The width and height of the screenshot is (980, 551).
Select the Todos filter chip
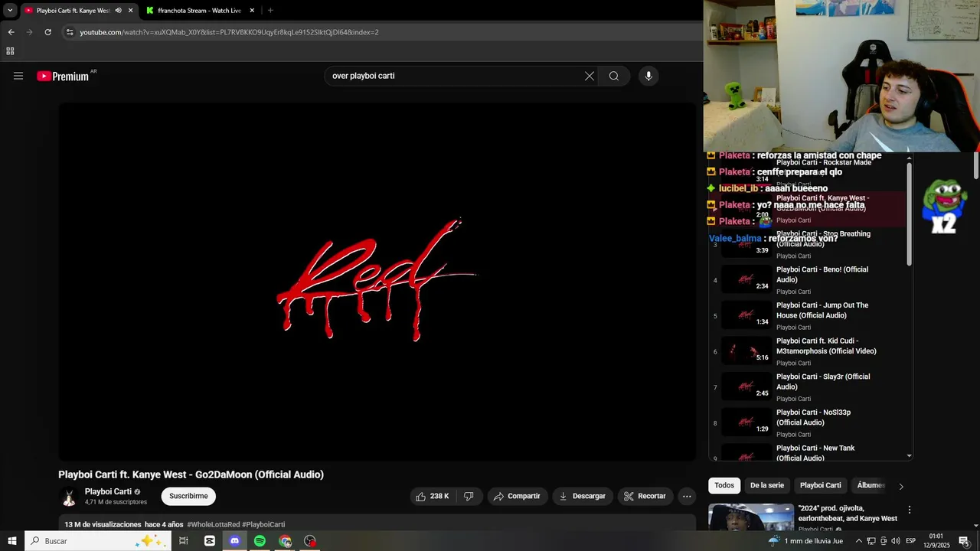click(x=724, y=485)
